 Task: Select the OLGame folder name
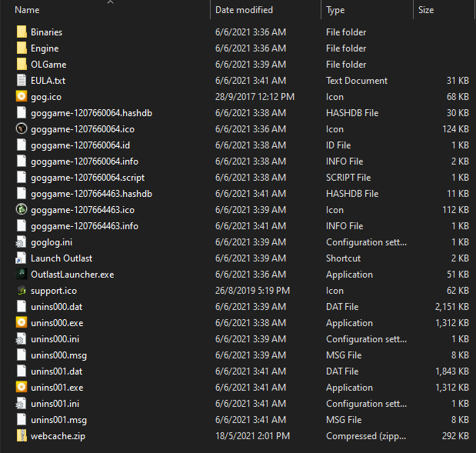[48, 65]
